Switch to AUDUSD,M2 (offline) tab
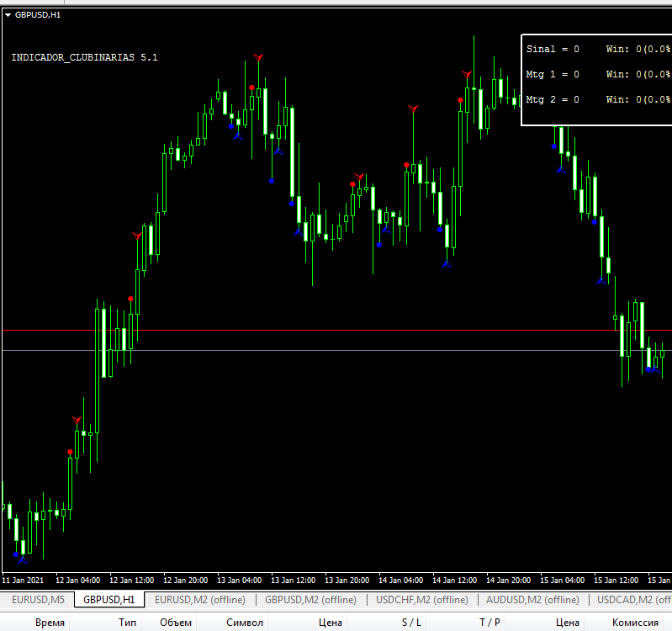This screenshot has height=631, width=672. [532, 599]
